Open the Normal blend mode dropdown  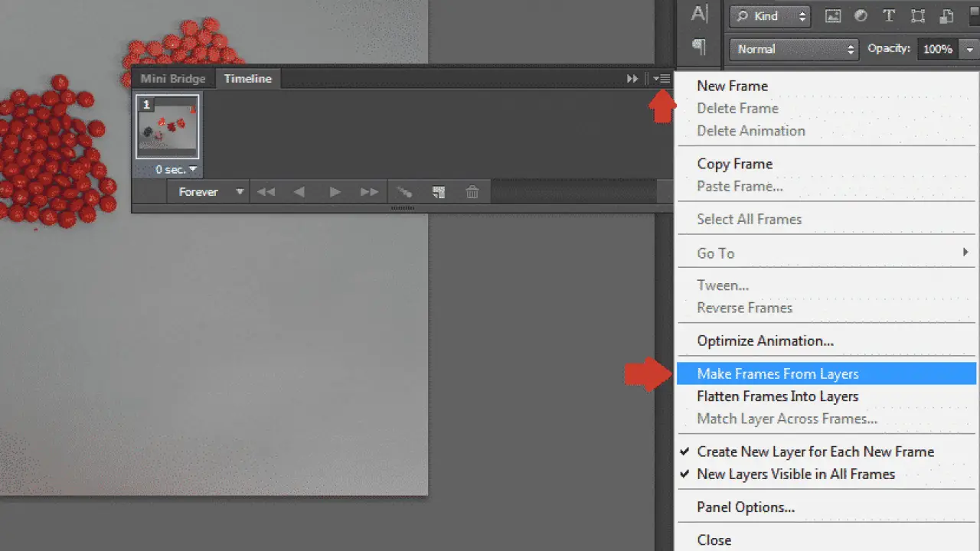coord(793,49)
